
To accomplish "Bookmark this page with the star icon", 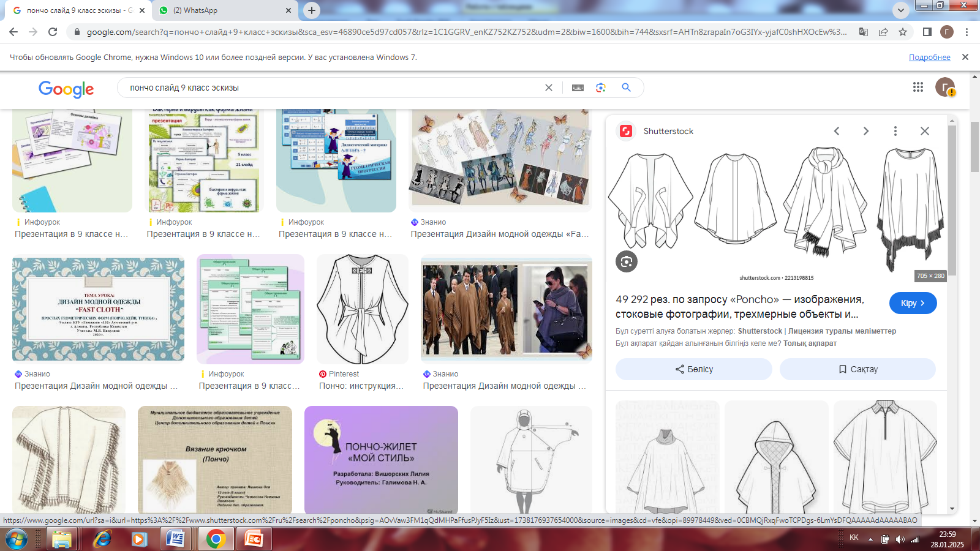I will pyautogui.click(x=903, y=32).
